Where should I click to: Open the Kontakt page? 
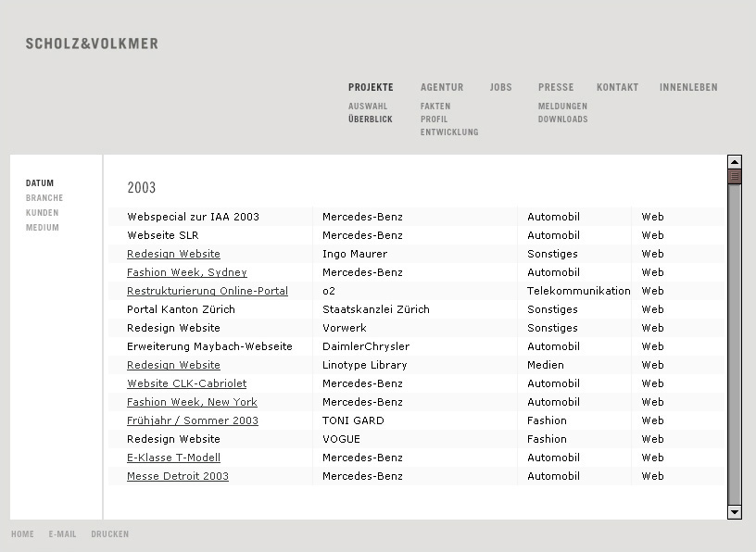(x=617, y=87)
